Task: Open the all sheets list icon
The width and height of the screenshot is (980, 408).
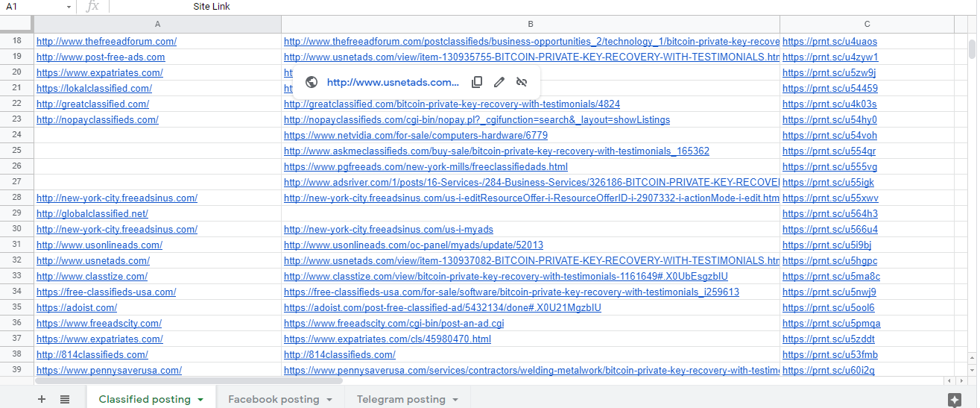Action: click(x=65, y=399)
